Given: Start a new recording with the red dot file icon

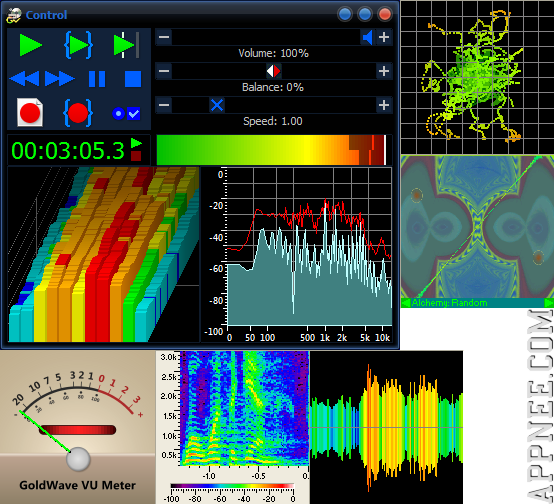Looking at the screenshot, I should pyautogui.click(x=30, y=113).
